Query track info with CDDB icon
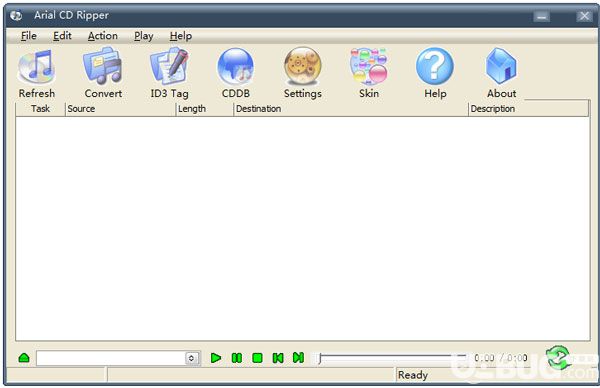600x388 pixels. point(235,67)
